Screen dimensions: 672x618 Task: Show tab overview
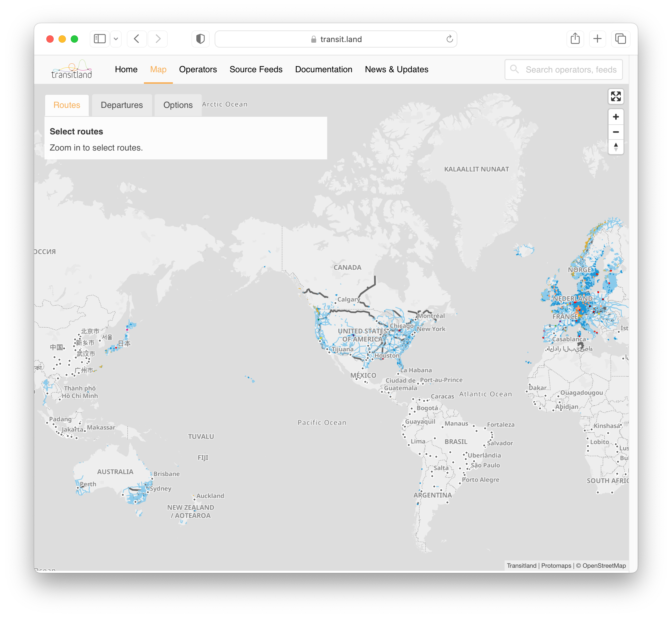click(x=620, y=39)
